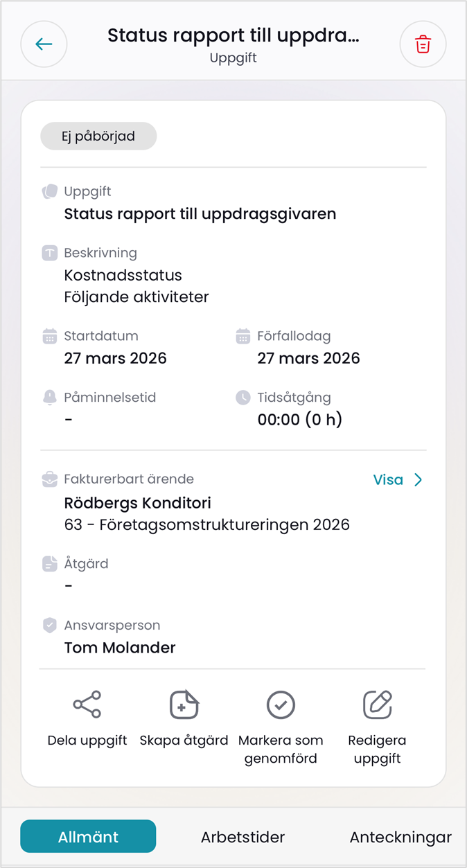
Task: Delete task with the trash icon
Action: pos(423,44)
